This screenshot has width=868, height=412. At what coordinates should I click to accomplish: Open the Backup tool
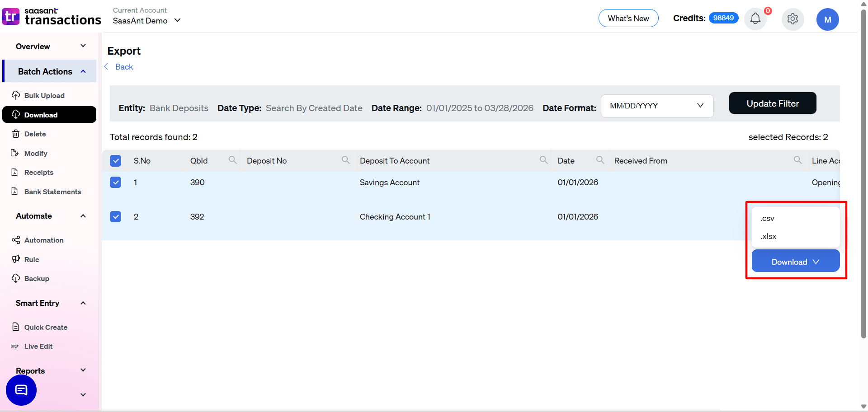(x=37, y=278)
